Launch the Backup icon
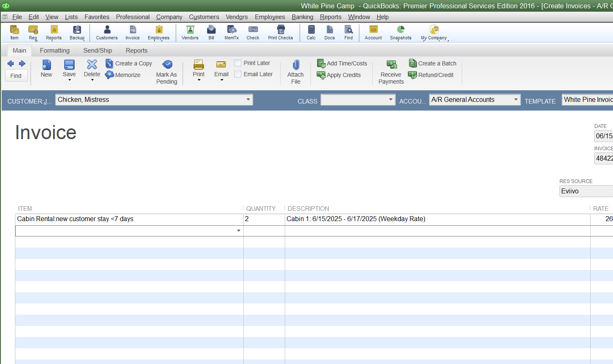The height and width of the screenshot is (364, 613). (x=77, y=32)
